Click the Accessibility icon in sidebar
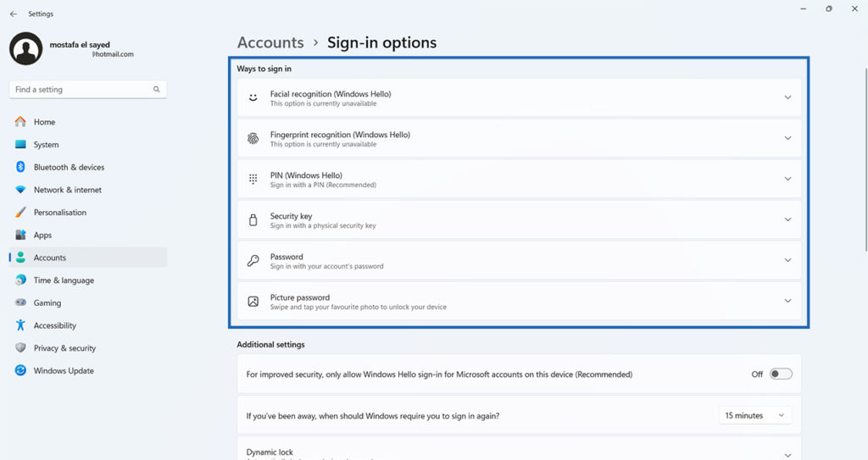Screen dimensions: 868x460 click(20, 325)
